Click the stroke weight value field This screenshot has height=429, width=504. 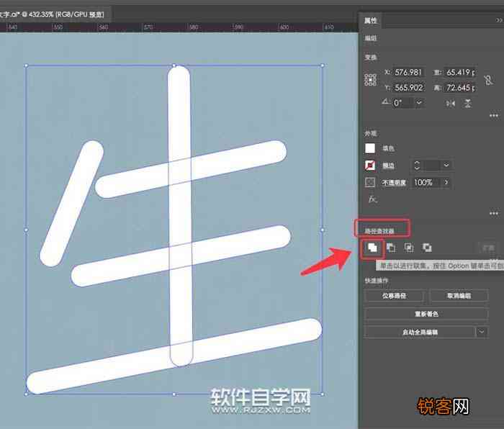432,165
